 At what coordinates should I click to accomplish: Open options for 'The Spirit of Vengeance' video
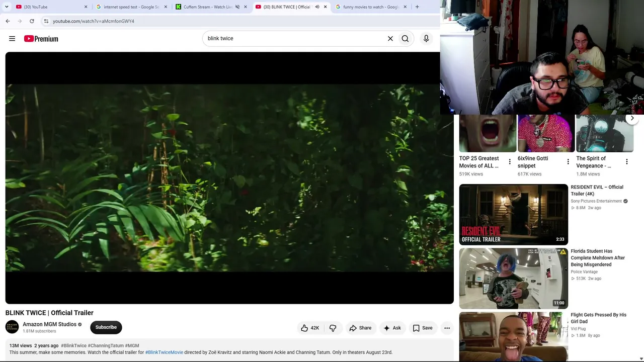[627, 162]
